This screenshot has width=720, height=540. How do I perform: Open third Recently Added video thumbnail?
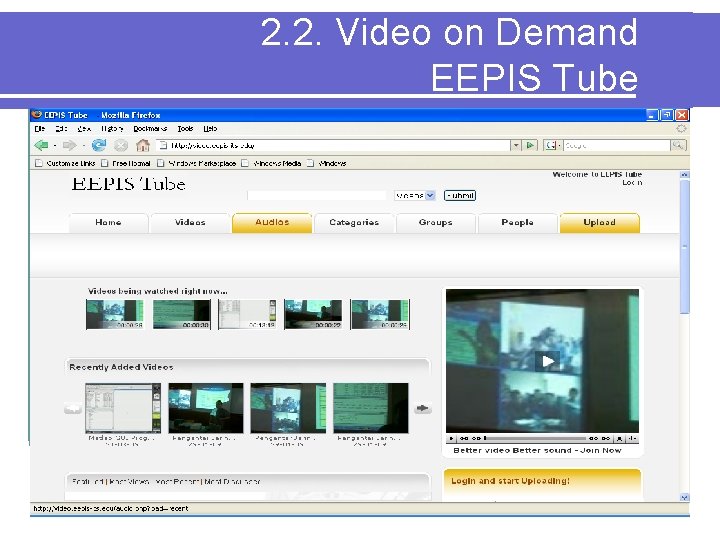[288, 408]
